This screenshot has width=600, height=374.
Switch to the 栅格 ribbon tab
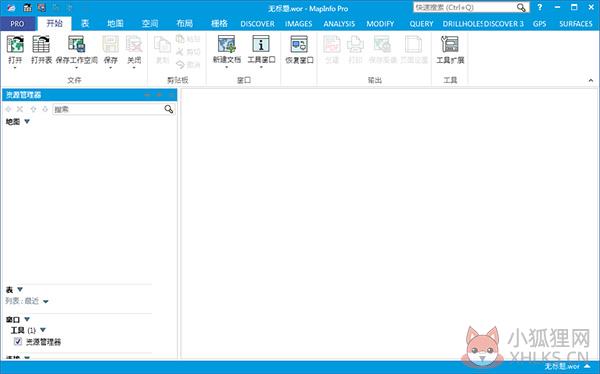[219, 24]
